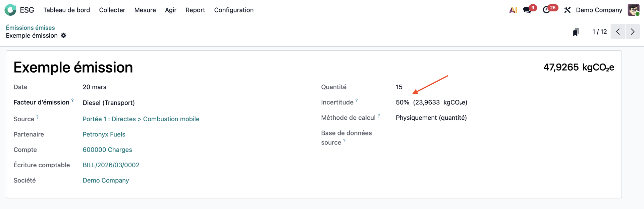Expand the Configuration menu
644x209 pixels.
234,10
